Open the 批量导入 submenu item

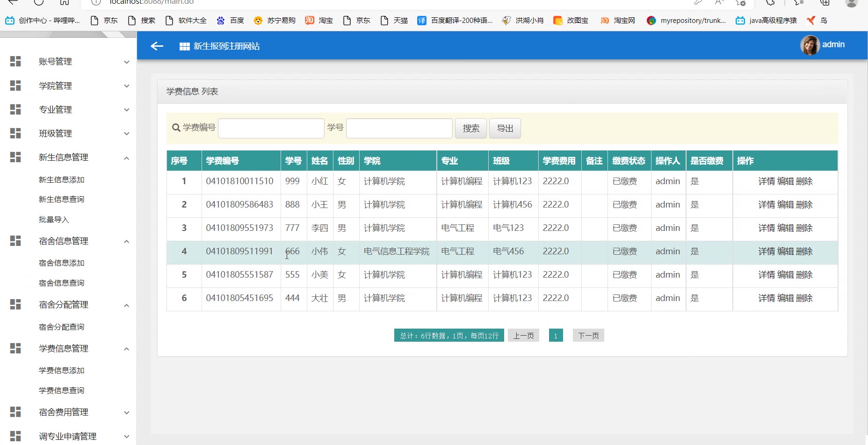point(54,219)
